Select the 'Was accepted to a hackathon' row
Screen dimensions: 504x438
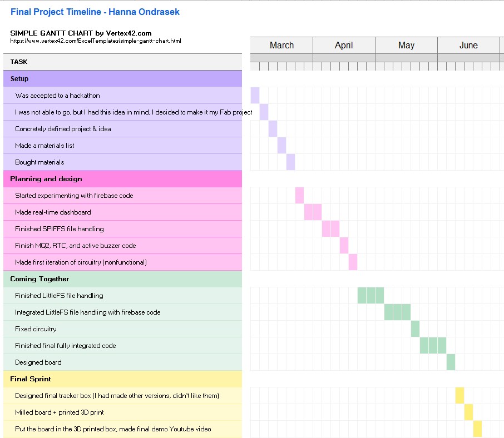(122, 96)
